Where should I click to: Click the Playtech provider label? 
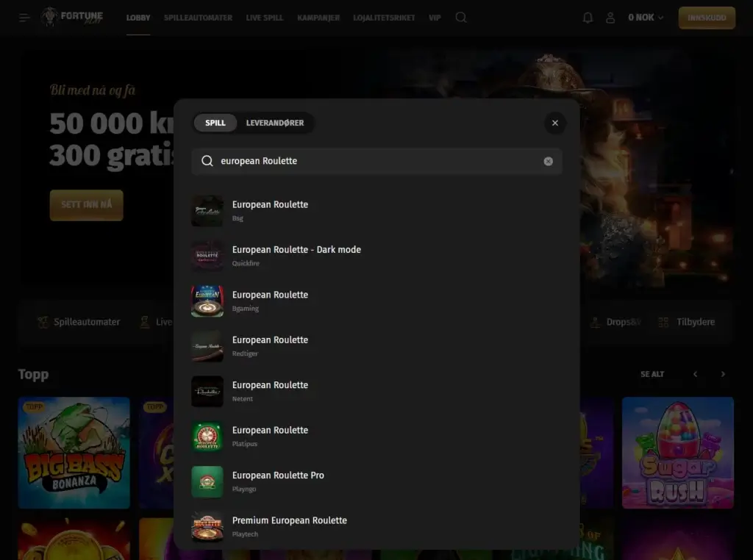coord(245,534)
